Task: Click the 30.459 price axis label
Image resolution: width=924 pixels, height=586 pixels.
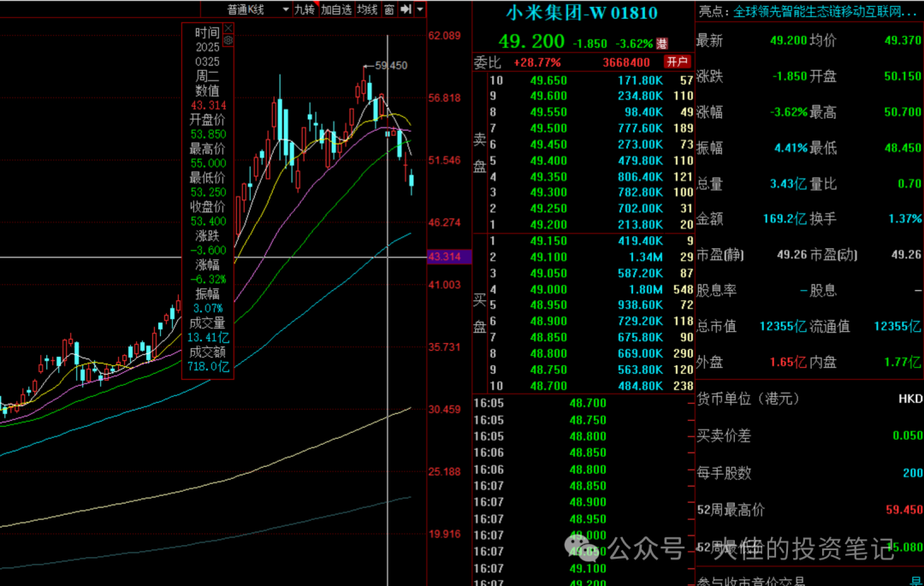Action: (x=444, y=409)
